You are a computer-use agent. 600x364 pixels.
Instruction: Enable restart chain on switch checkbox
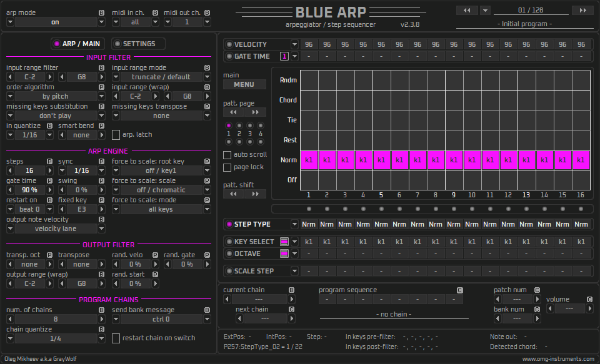click(x=116, y=338)
